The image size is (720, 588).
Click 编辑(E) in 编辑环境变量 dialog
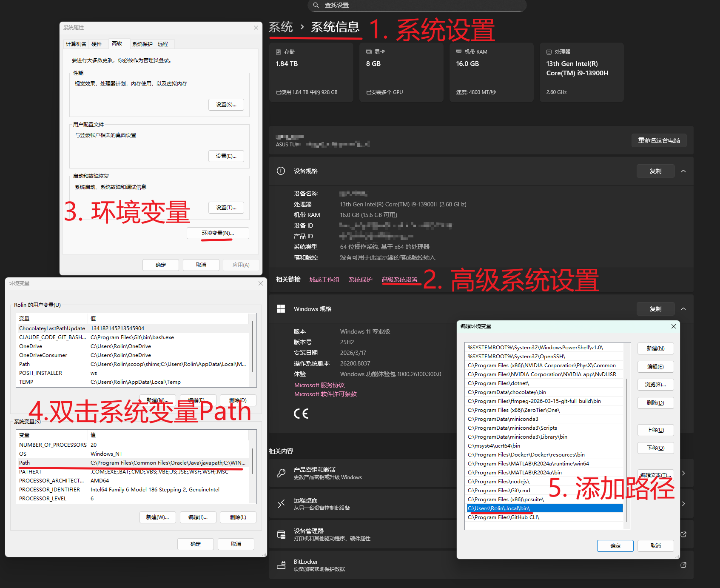point(656,367)
